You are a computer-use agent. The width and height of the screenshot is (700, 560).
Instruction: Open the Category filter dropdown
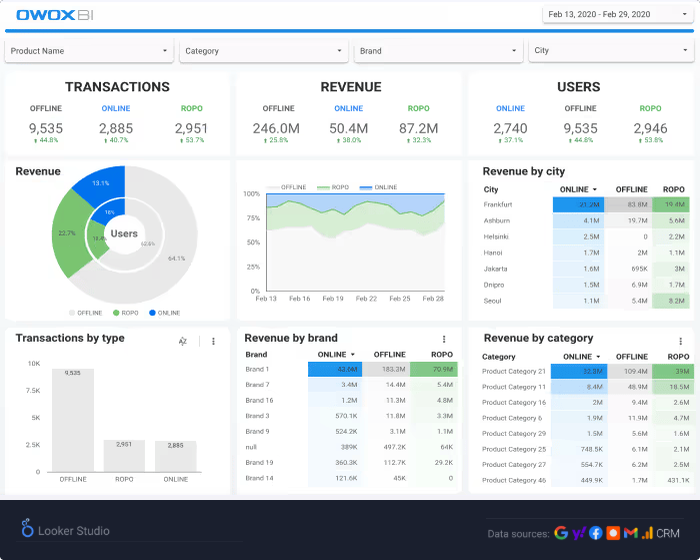tap(263, 51)
